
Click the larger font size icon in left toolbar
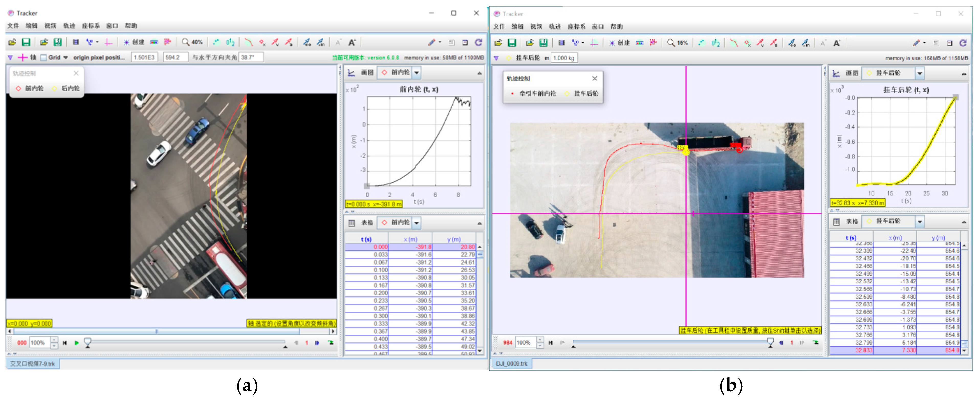tap(352, 42)
